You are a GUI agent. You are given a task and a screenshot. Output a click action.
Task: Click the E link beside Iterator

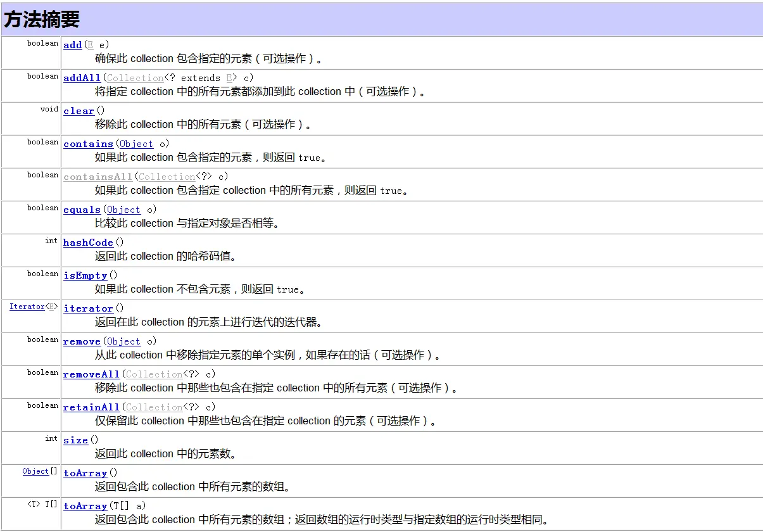click(x=52, y=307)
